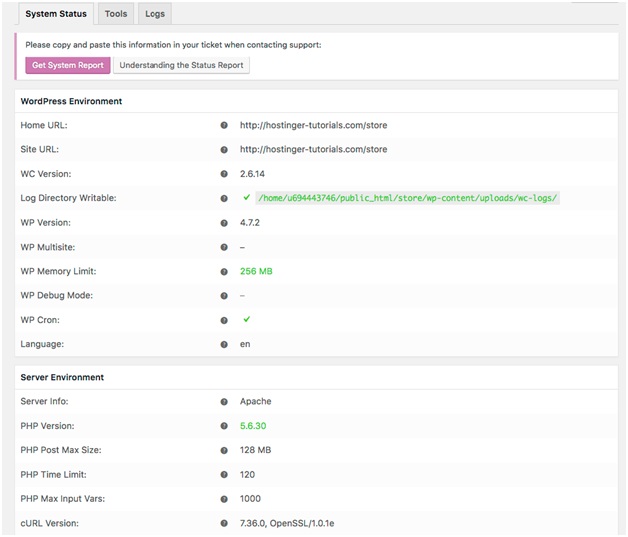Image resolution: width=628 pixels, height=537 pixels.
Task: Click the Server Info value Apache
Action: [x=256, y=401]
